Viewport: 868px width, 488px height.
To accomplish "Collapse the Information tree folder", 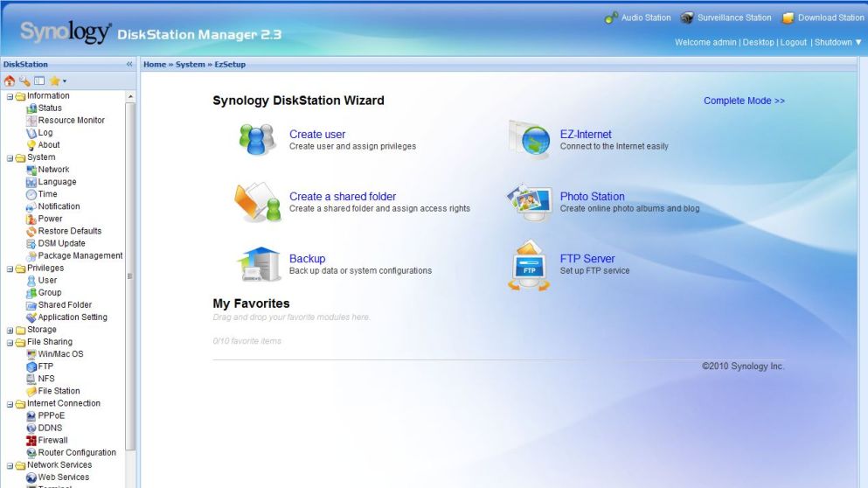I will 10,96.
